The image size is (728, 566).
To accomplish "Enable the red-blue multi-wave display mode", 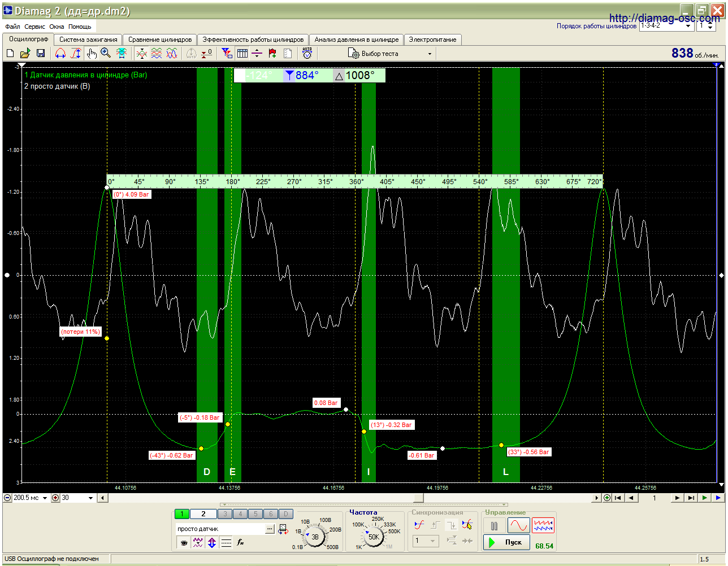I will pos(543,525).
